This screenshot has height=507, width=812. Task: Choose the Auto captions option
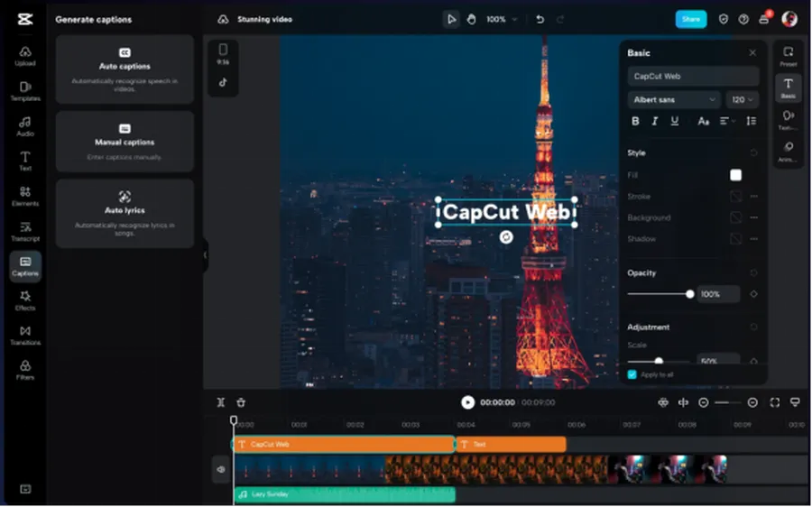125,69
